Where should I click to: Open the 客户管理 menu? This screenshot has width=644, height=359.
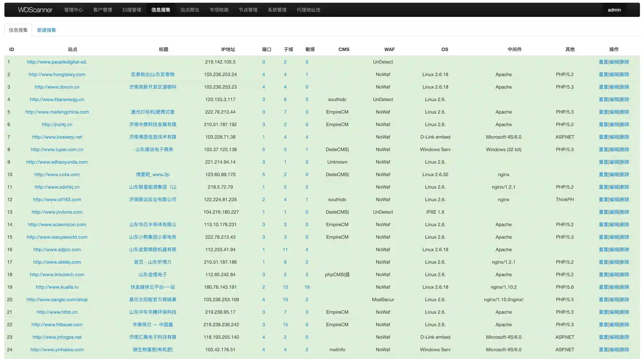pos(102,10)
